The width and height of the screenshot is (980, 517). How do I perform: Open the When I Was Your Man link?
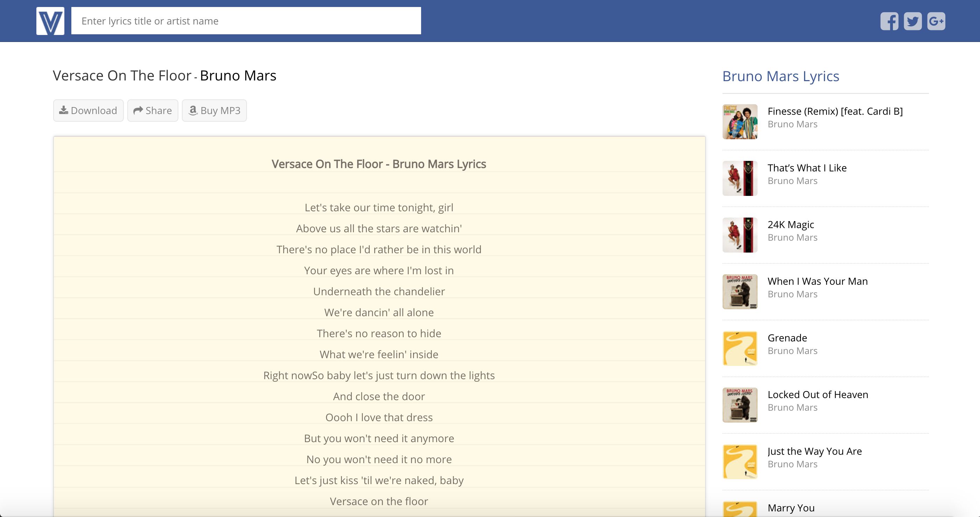(818, 281)
